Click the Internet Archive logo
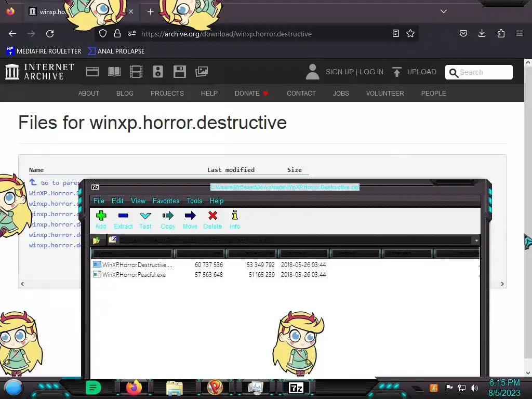Viewport: 532px width, 399px height. (39, 72)
